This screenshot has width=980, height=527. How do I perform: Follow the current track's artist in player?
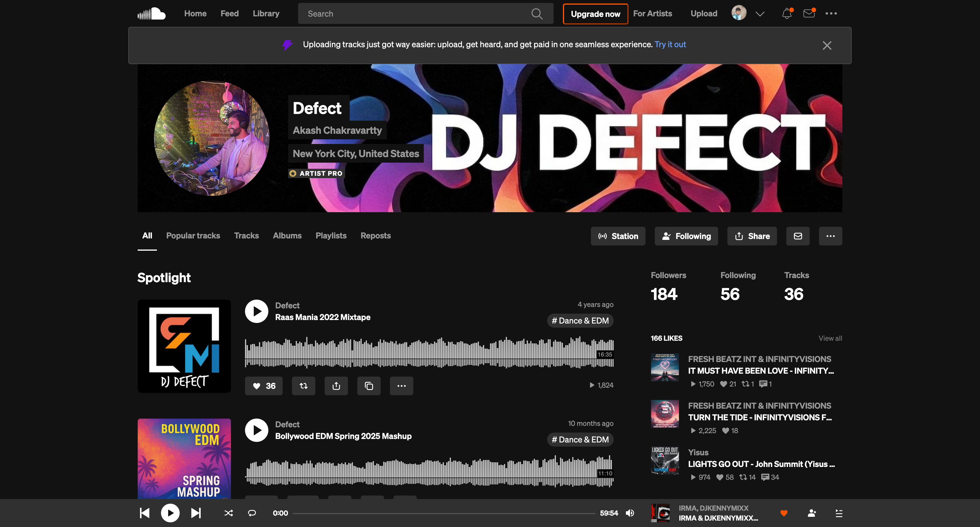click(812, 513)
